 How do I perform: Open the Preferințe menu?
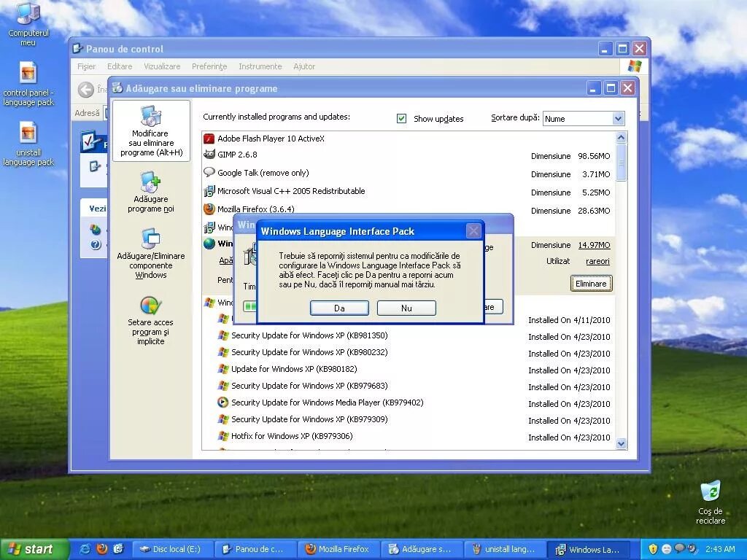tap(209, 66)
